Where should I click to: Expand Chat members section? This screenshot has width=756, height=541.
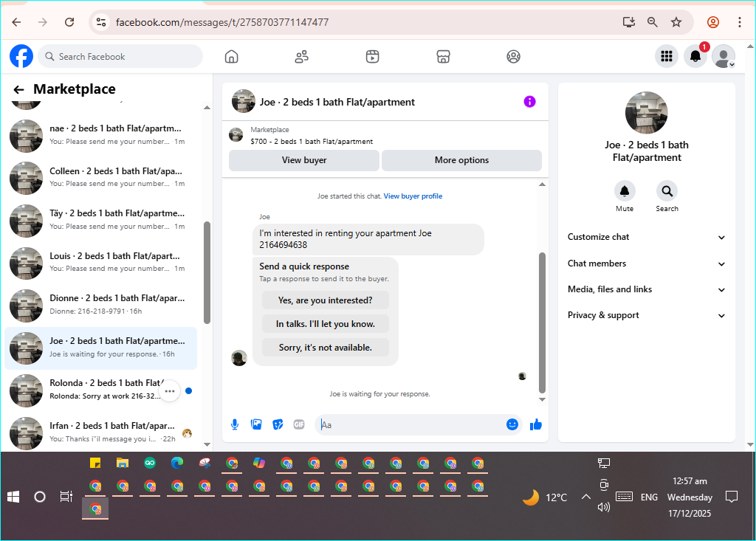647,263
